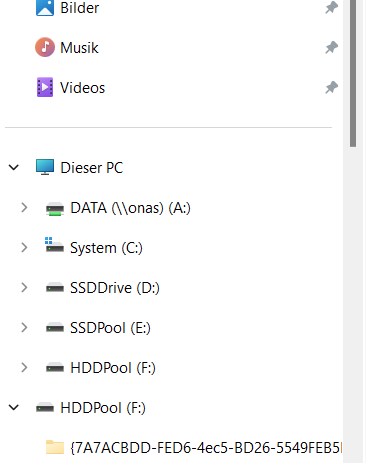Click the Musik music note icon
Image resolution: width=387 pixels, height=463 pixels.
coord(45,47)
